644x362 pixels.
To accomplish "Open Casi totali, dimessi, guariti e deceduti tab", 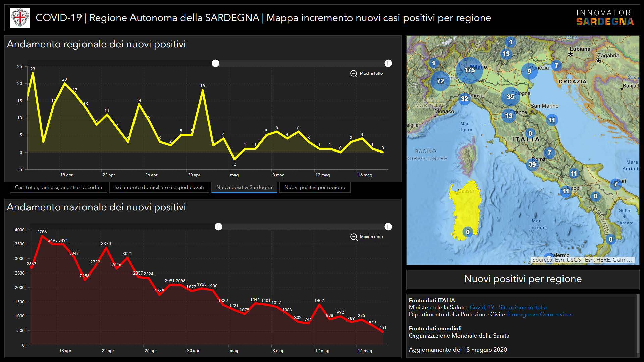I will click(58, 187).
